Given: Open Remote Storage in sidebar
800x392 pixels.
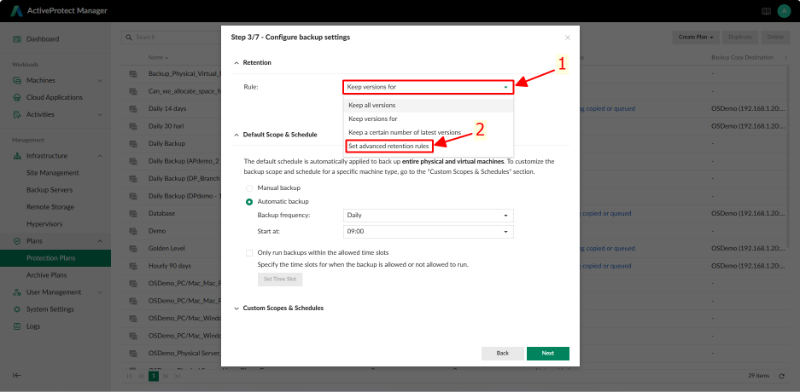Looking at the screenshot, I should [x=50, y=207].
